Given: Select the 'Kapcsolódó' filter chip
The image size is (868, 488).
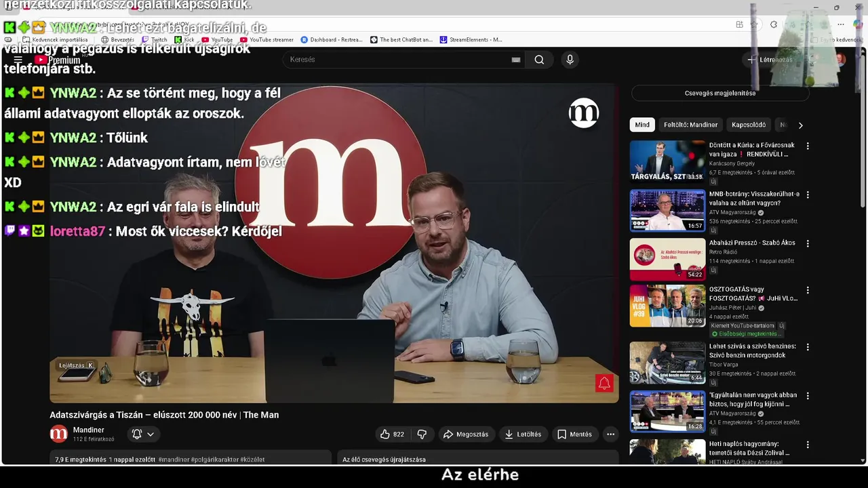Looking at the screenshot, I should [x=749, y=125].
